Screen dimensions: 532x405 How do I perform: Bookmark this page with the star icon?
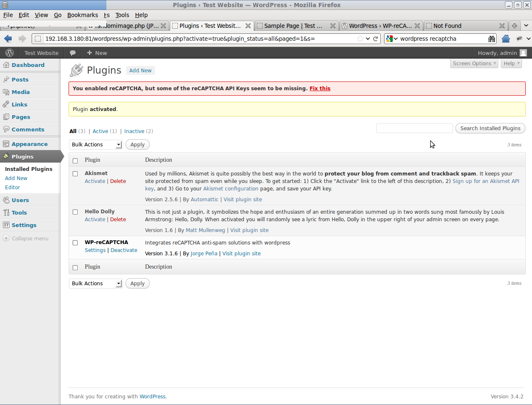(360, 39)
